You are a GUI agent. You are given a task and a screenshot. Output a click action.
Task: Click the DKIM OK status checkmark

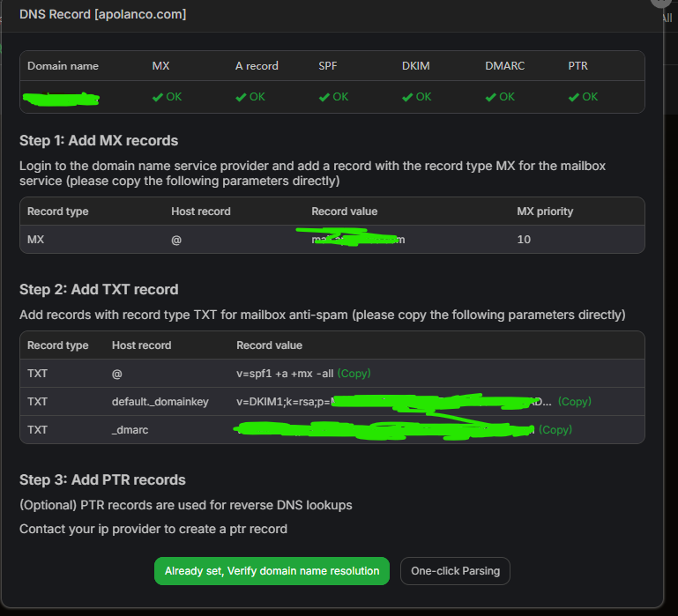[407, 97]
